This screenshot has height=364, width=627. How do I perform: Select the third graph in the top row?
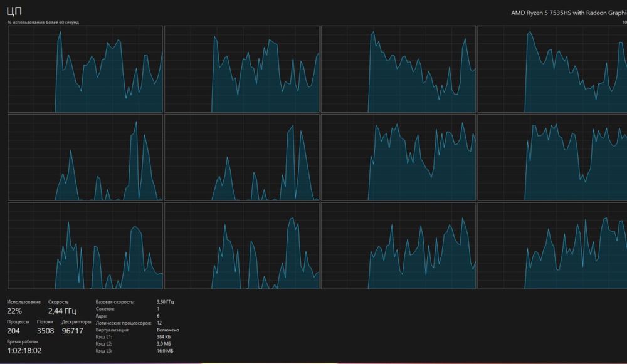tap(399, 69)
